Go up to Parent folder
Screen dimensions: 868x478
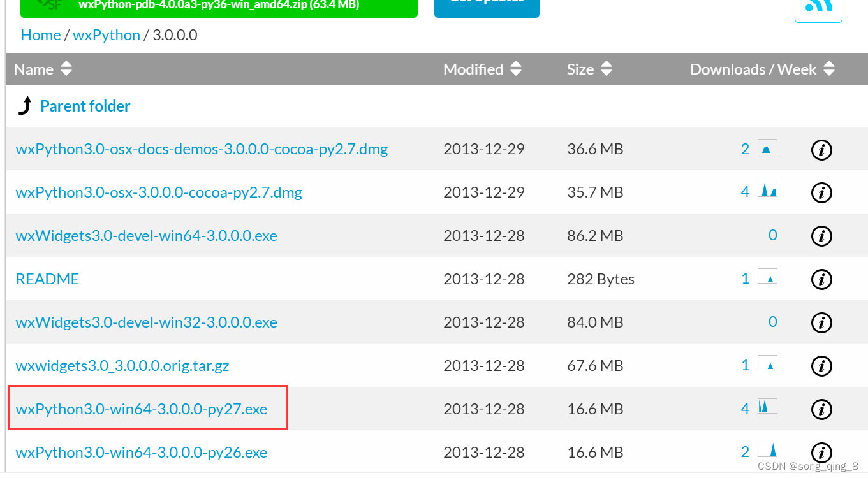click(85, 106)
